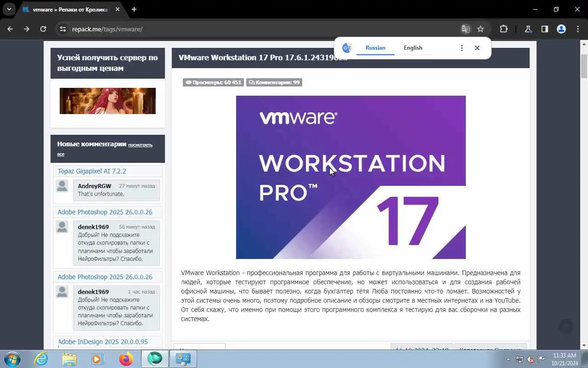The height and width of the screenshot is (368, 588).
Task: Launch Internet Explorer from taskbar
Action: pyautogui.click(x=41, y=359)
